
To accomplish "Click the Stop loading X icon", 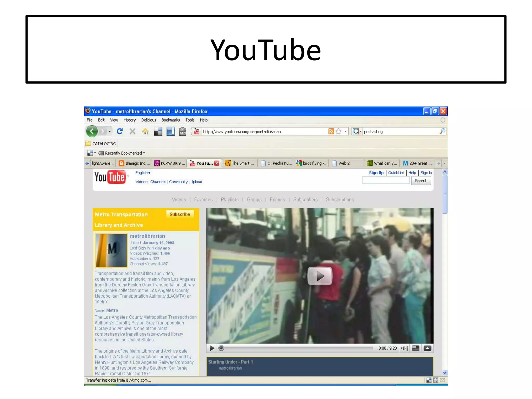I will (x=132, y=131).
